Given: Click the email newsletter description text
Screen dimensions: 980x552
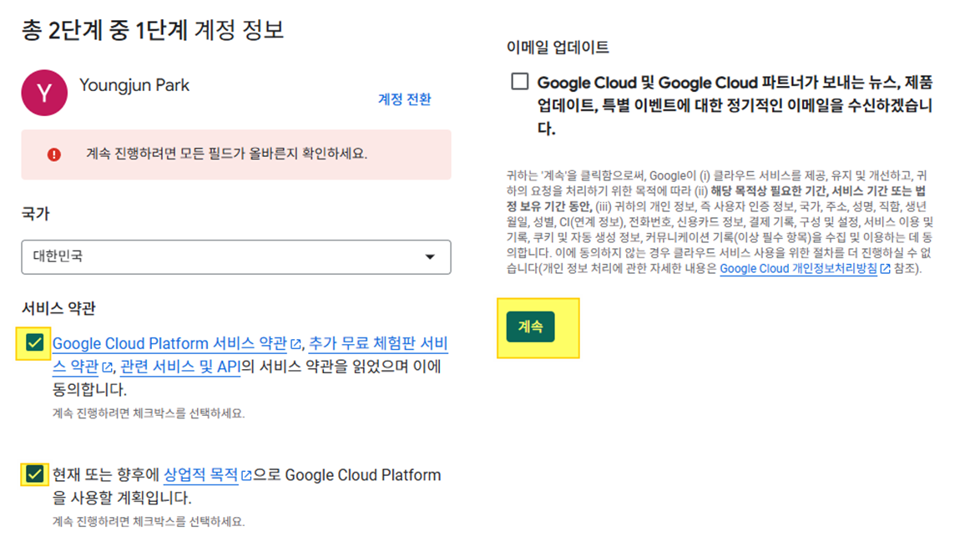Looking at the screenshot, I should pyautogui.click(x=735, y=105).
